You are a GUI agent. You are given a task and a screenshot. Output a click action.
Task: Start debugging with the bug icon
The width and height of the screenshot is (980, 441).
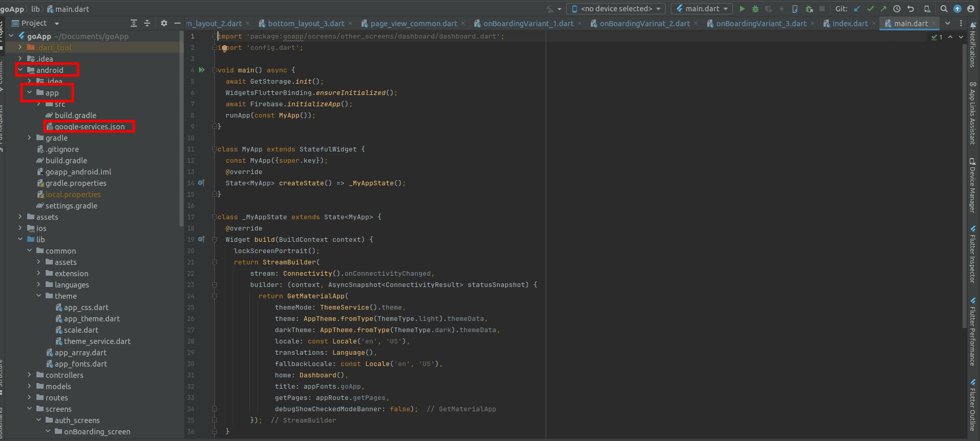point(755,9)
